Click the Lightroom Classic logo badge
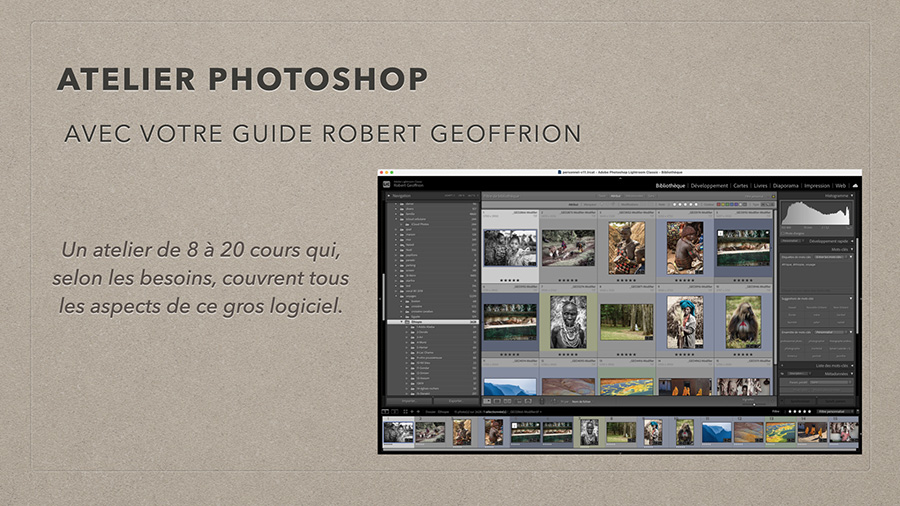The width and height of the screenshot is (900, 506). [385, 185]
